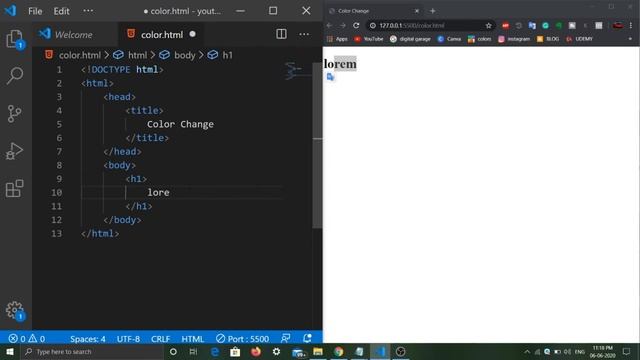
Task: Open the Edit menu
Action: (61, 11)
